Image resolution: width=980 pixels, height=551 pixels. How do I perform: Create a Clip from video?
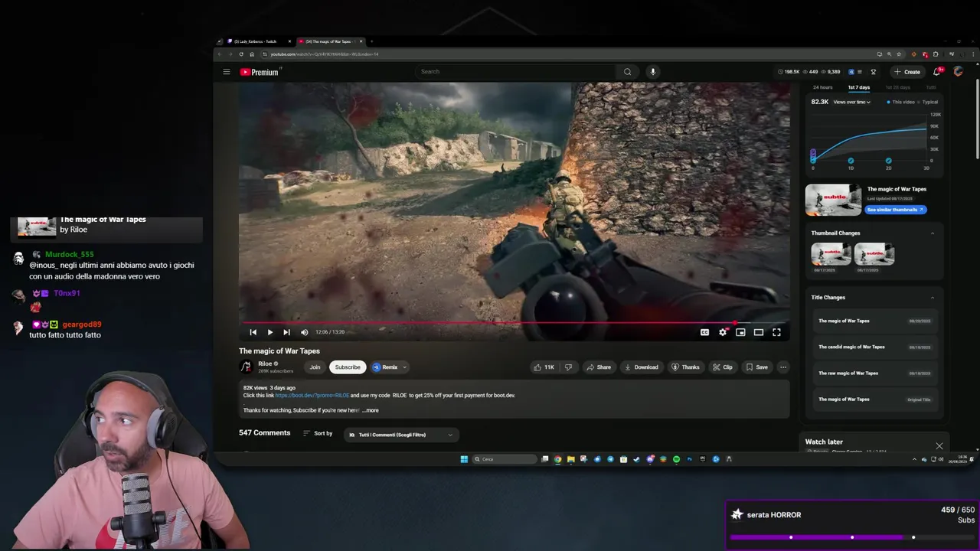722,367
